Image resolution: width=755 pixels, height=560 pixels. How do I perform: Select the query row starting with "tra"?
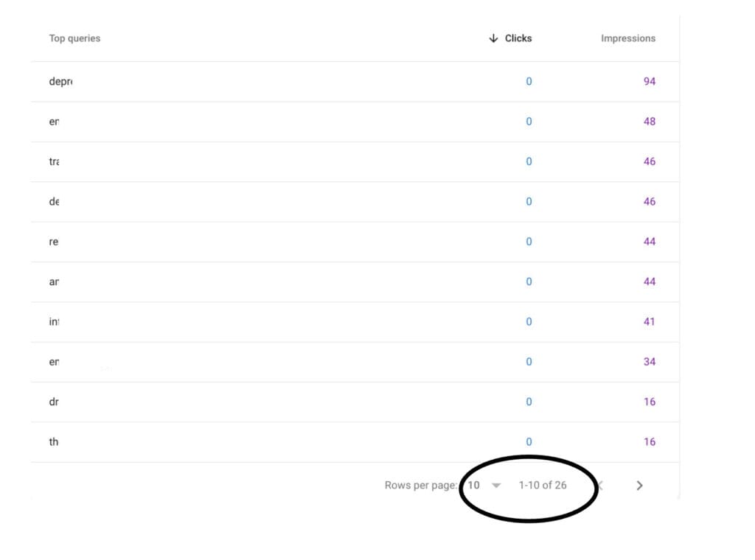pyautogui.click(x=355, y=161)
